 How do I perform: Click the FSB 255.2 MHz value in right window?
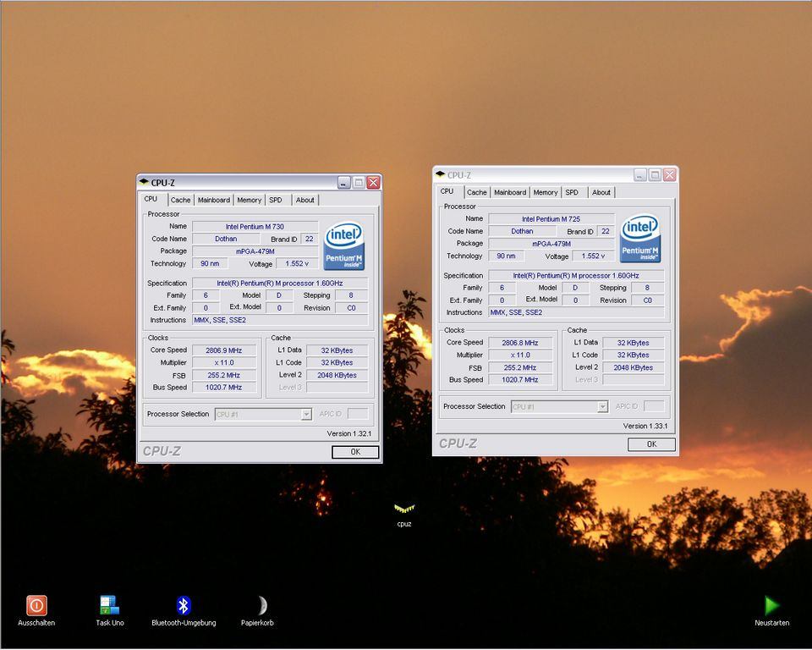tap(520, 367)
